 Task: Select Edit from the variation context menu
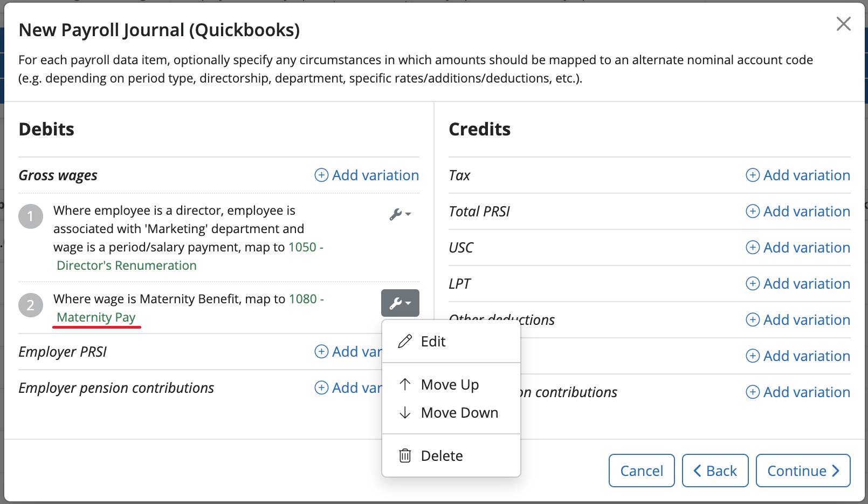(x=432, y=342)
